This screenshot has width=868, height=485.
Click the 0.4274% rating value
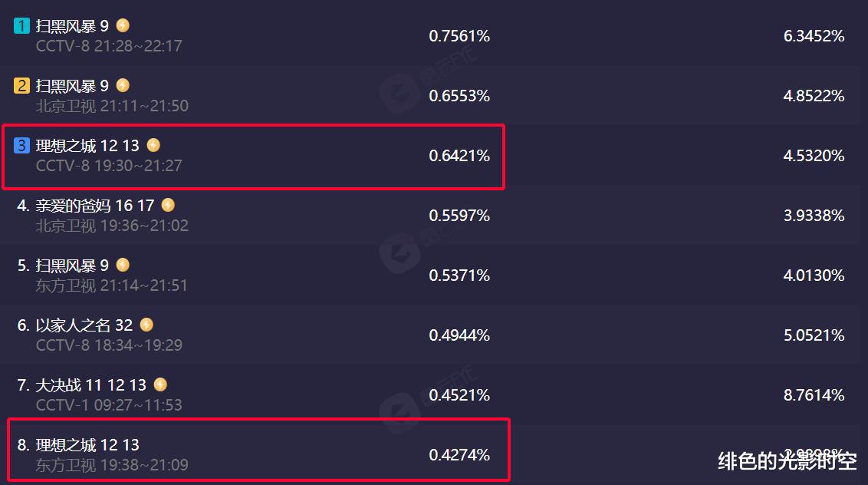click(x=459, y=455)
